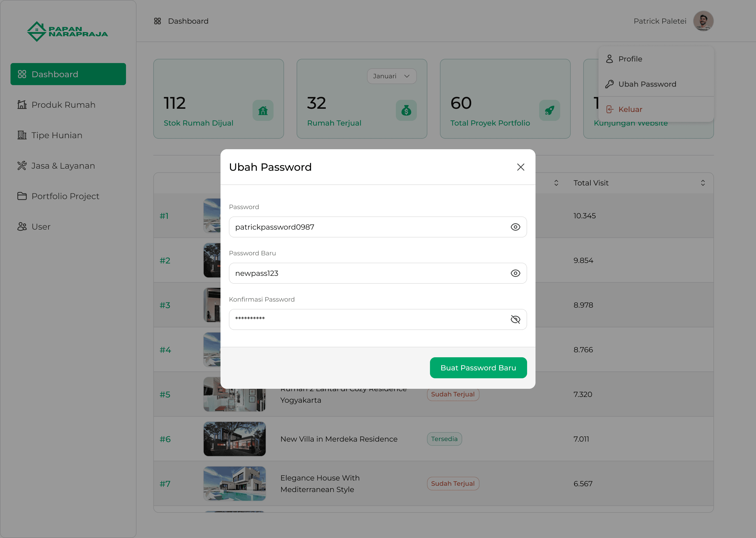Click Patrick Paletei's profile avatar

click(x=703, y=21)
